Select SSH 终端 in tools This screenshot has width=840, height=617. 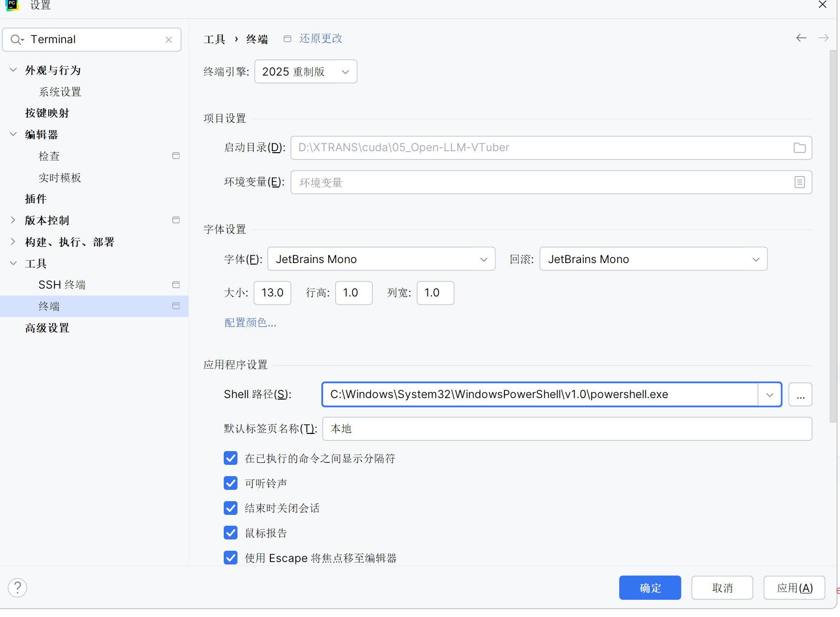tap(62, 285)
